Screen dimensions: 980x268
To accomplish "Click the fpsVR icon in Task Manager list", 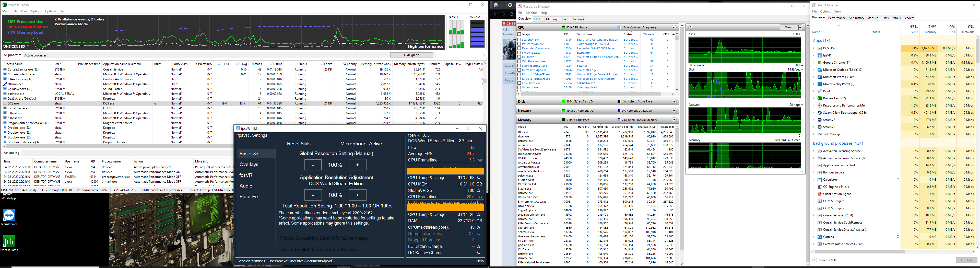I will pos(819,56).
